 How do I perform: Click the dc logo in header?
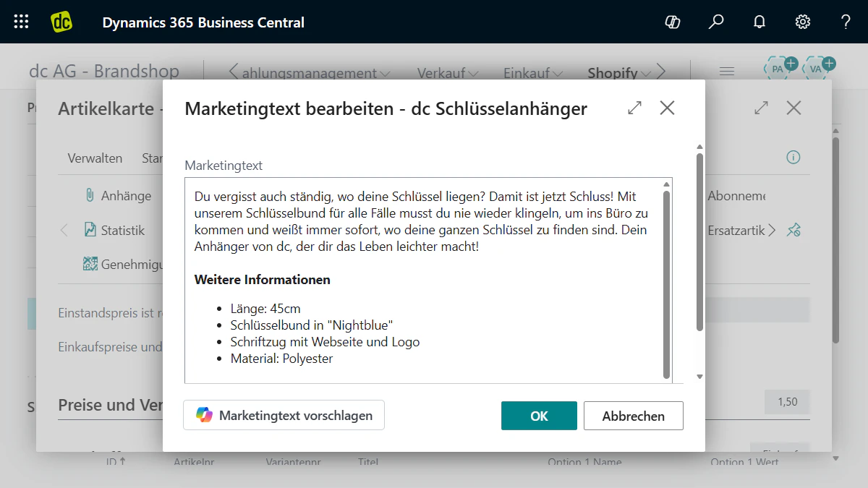pyautogui.click(x=61, y=22)
